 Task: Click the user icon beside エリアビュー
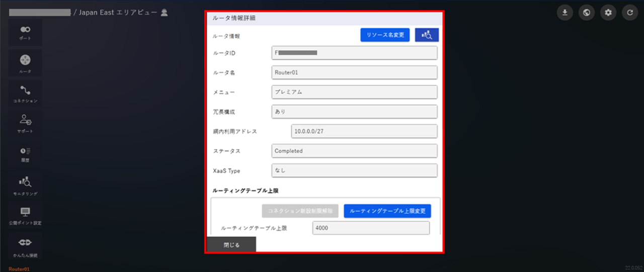[x=164, y=13]
